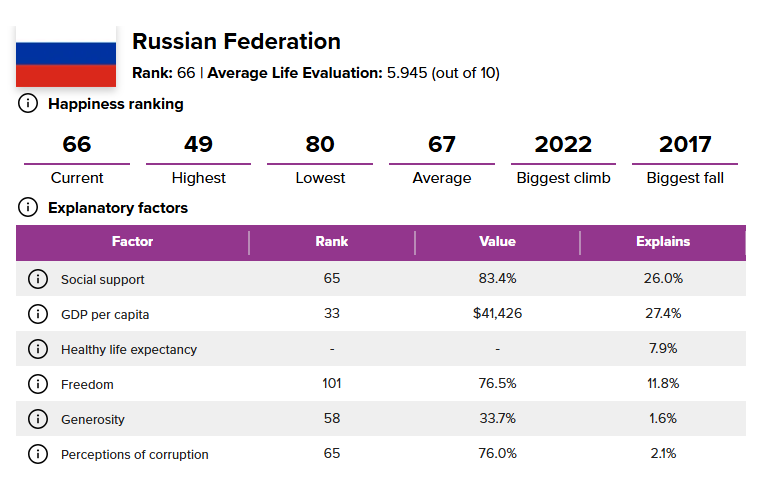Click the Russian Federation heading
Screen dimensions: 760x484
click(236, 41)
